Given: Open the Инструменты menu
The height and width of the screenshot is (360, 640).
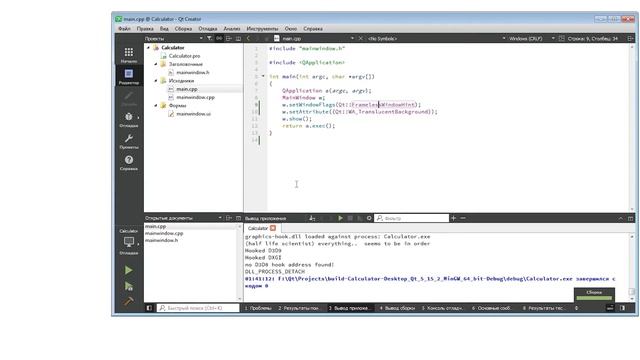Looking at the screenshot, I should [x=262, y=29].
